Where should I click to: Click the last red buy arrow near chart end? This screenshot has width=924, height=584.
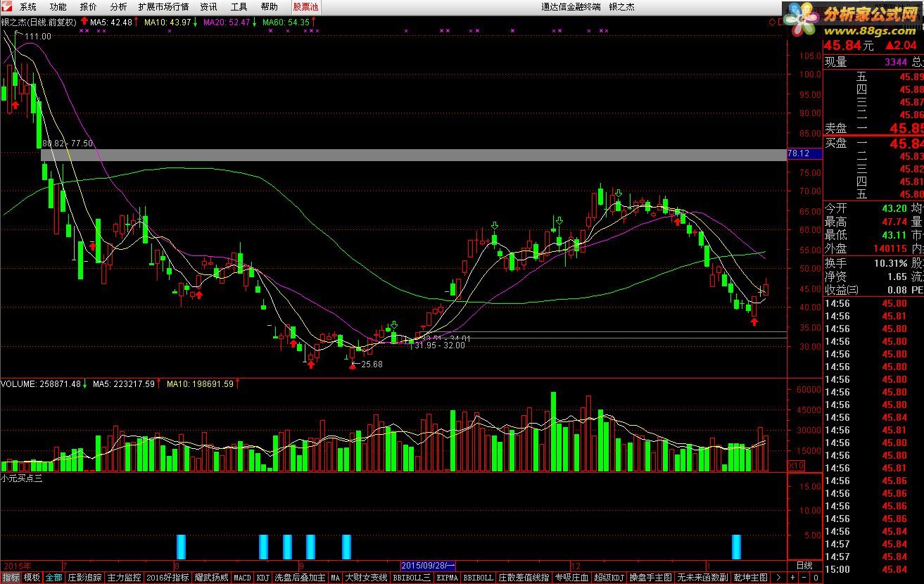coord(754,322)
